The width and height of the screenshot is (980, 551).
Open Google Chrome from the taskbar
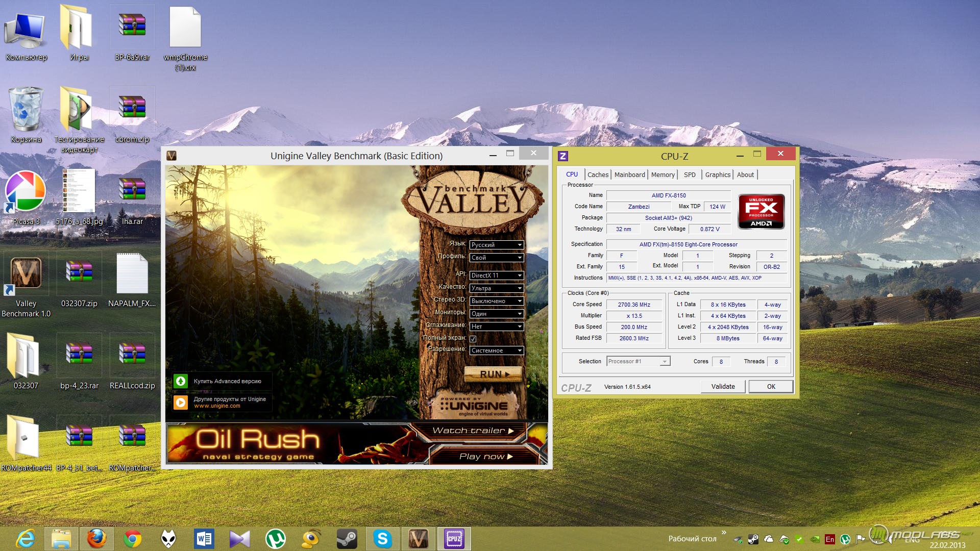pyautogui.click(x=132, y=539)
